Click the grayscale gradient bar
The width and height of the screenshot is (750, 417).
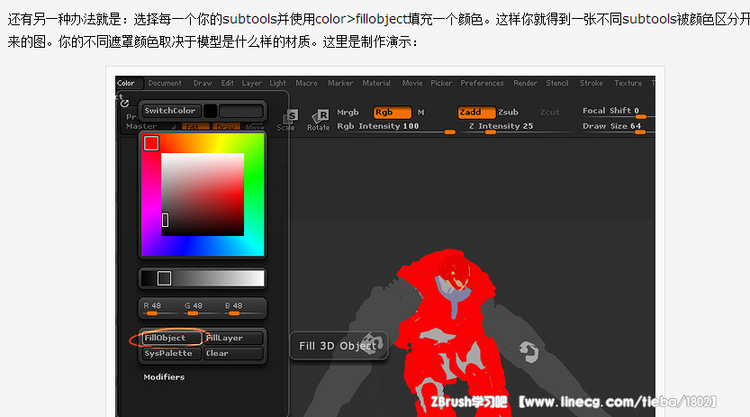203,278
